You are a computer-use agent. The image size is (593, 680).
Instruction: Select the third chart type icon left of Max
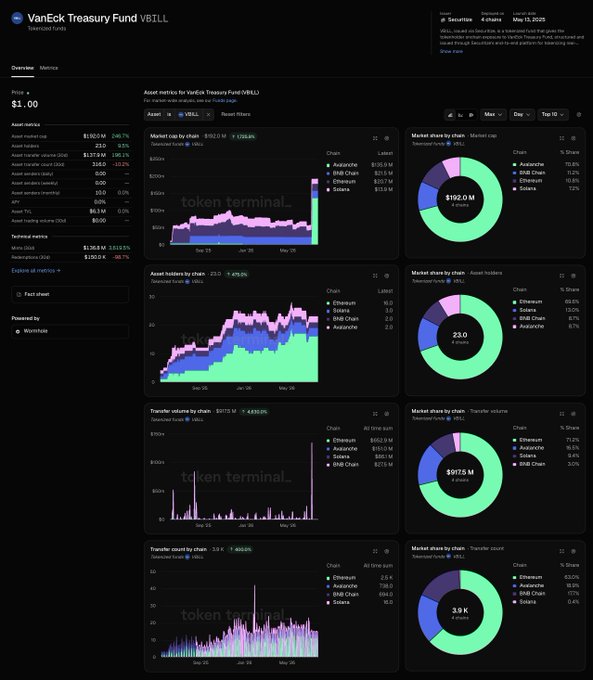tap(471, 115)
